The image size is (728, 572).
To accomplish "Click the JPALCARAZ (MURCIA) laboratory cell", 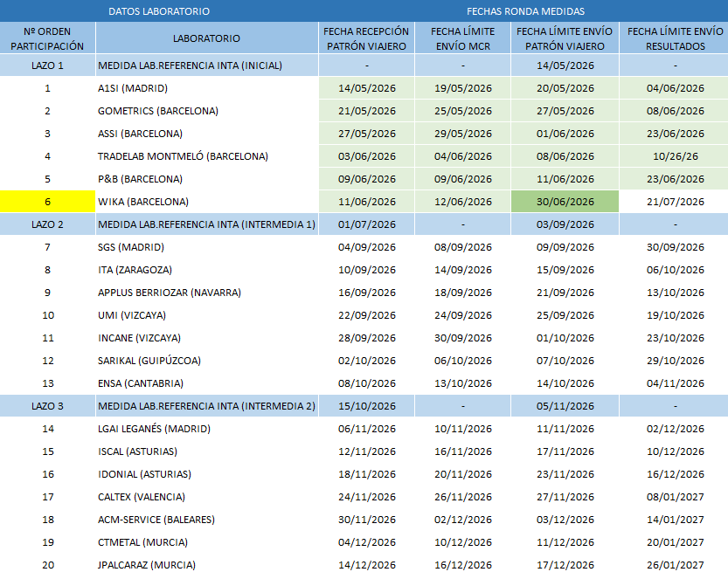I will 206,565.
